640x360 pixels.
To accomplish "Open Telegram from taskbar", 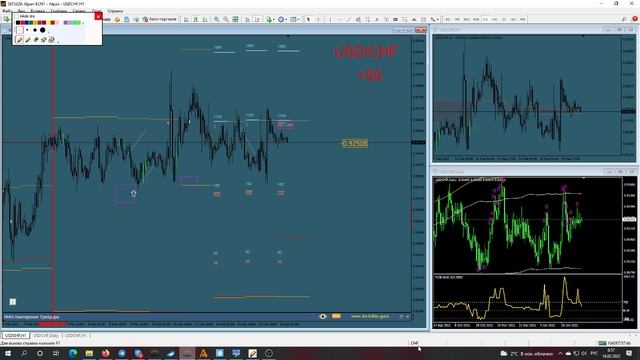I will 122,353.
